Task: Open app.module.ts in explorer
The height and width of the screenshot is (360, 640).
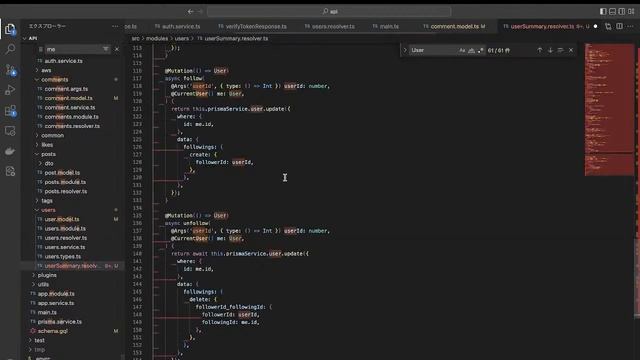Action: (56, 294)
